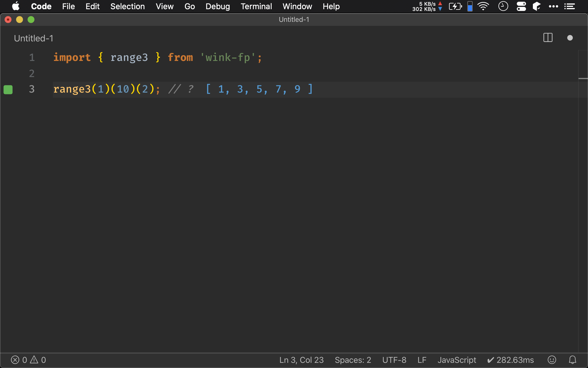Click the three dots menu bar icon
This screenshot has width=588, height=368.
click(x=553, y=6)
